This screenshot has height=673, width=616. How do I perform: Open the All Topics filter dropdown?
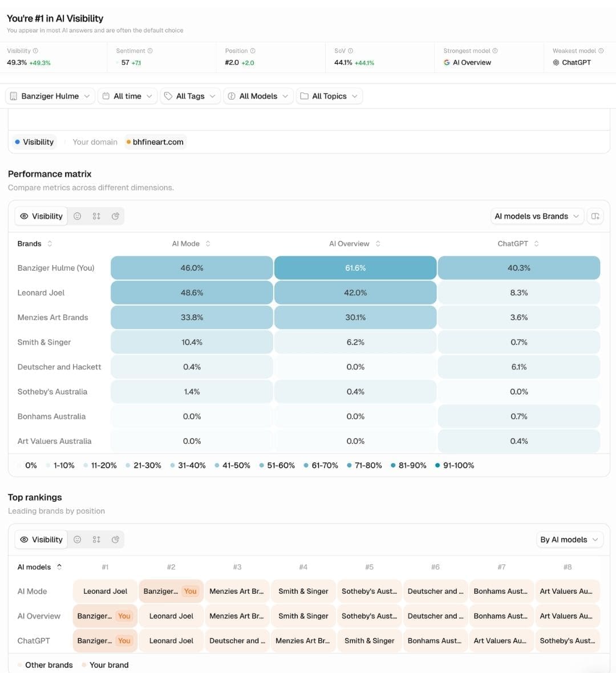[x=329, y=96]
